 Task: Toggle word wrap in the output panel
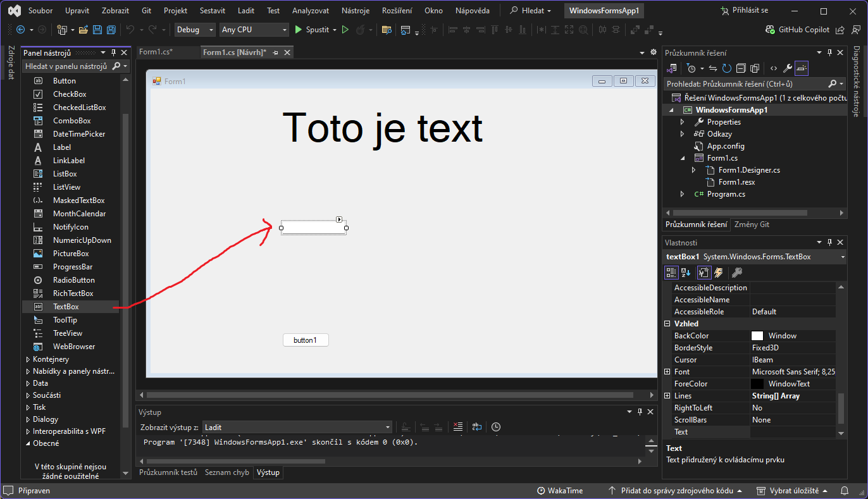(477, 427)
